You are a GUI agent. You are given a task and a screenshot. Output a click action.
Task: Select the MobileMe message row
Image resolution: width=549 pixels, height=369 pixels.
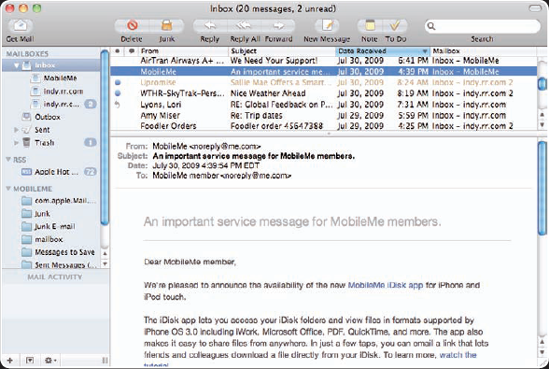(x=324, y=72)
